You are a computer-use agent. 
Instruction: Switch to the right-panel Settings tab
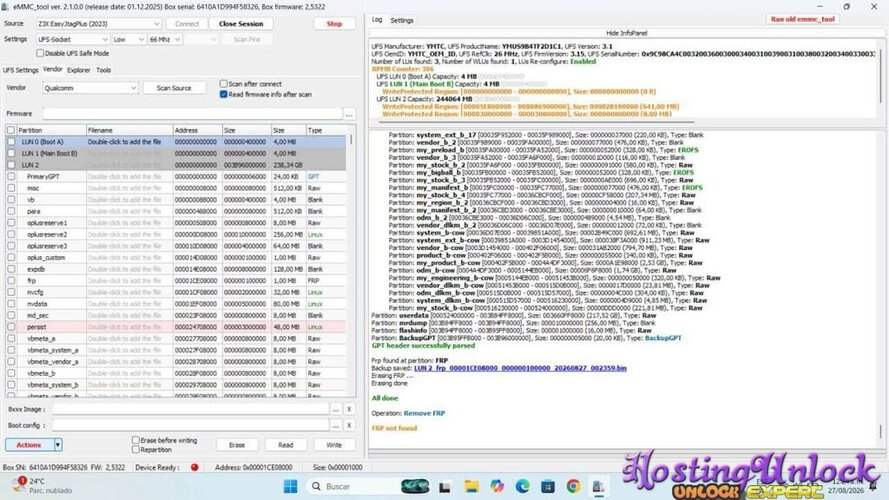point(402,20)
